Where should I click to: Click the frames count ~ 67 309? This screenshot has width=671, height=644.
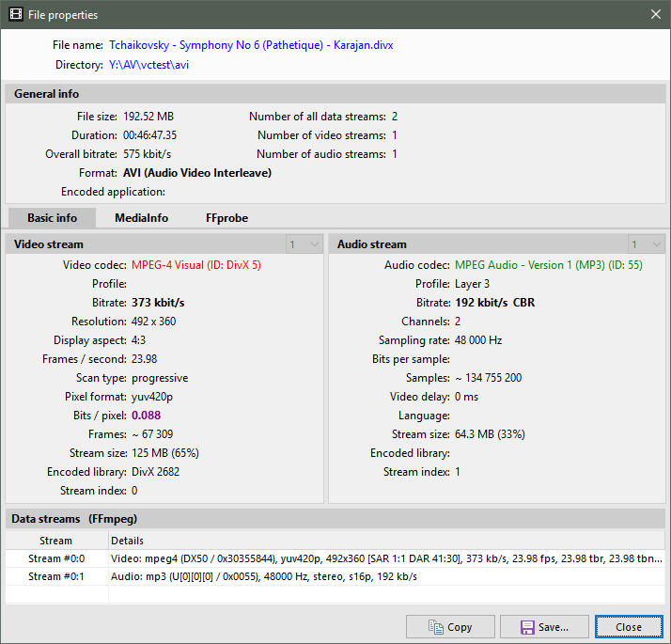point(152,434)
